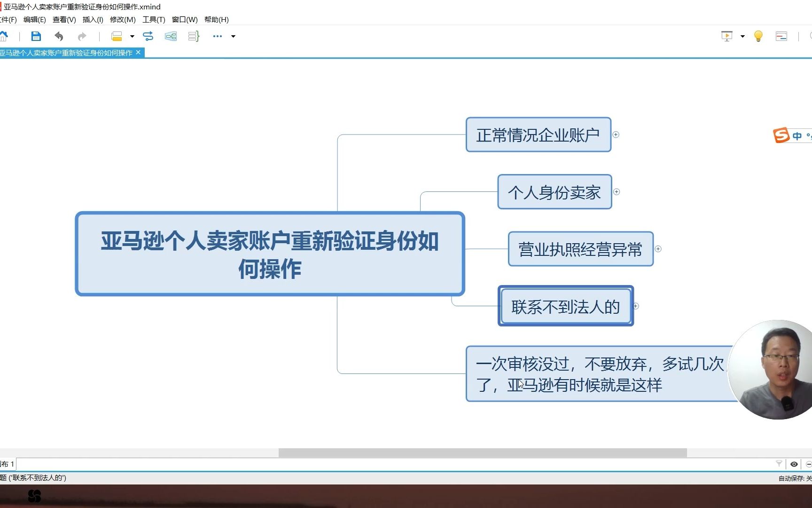Expand the more tools dropdown arrow
812x508 pixels.
click(233, 36)
